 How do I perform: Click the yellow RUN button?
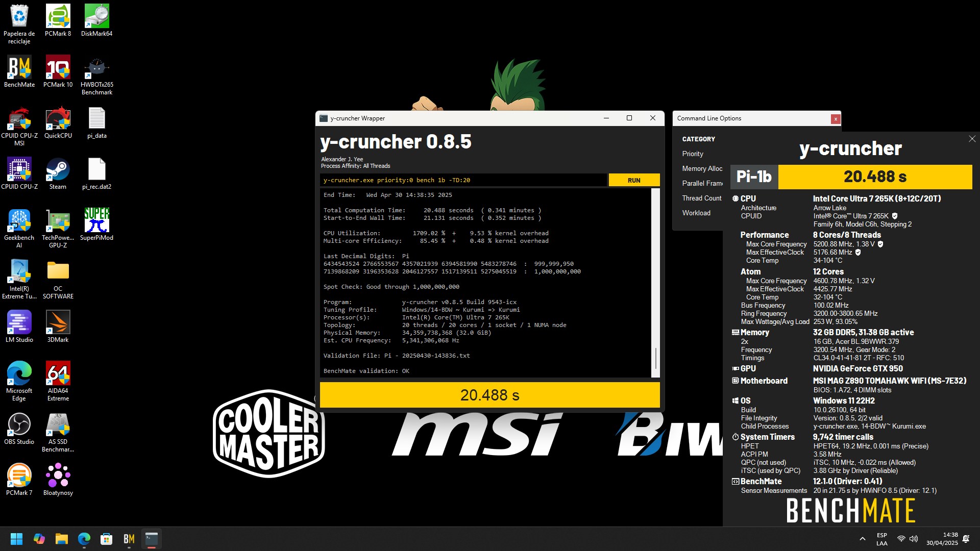634,180
